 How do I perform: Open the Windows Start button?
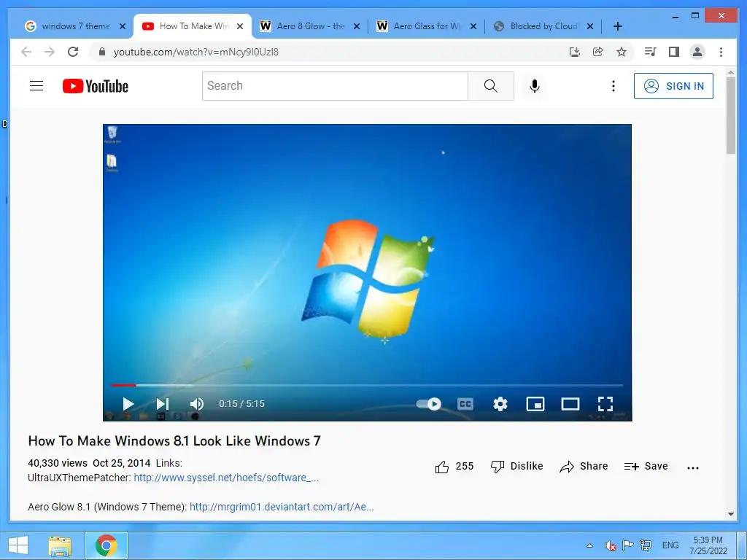coord(18,545)
